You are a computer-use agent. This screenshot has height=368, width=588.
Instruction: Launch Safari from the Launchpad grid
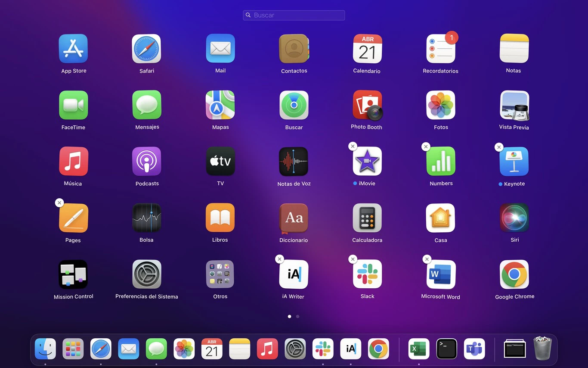[146, 49]
